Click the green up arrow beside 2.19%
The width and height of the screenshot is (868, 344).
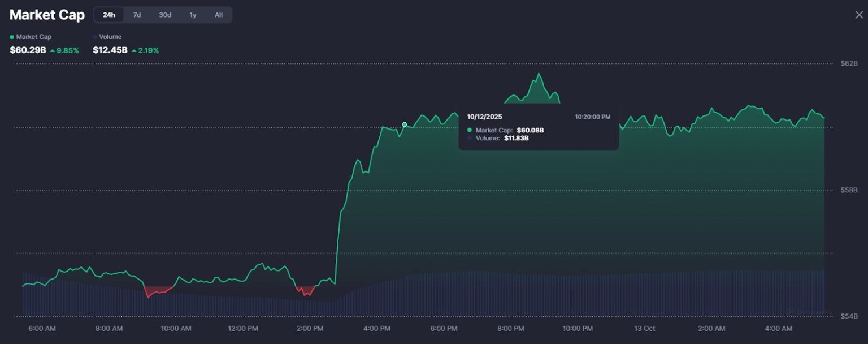pos(134,50)
